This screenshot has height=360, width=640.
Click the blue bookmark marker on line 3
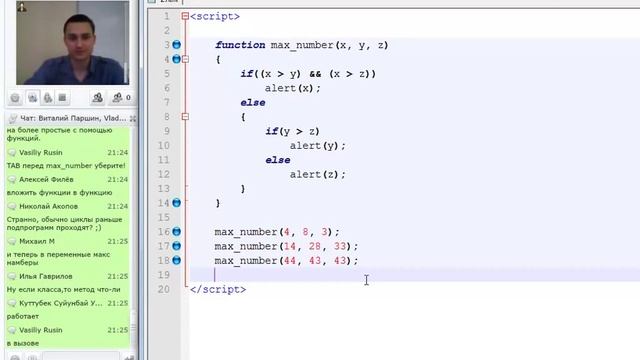pos(176,44)
